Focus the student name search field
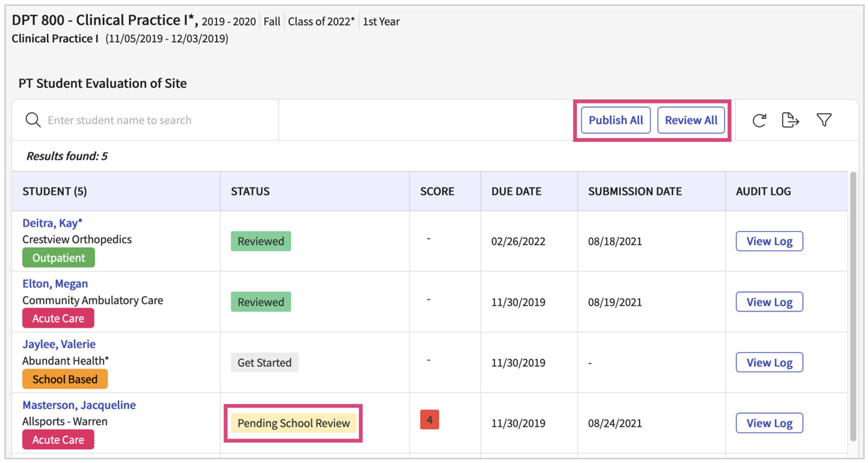The height and width of the screenshot is (463, 868). pos(158,120)
